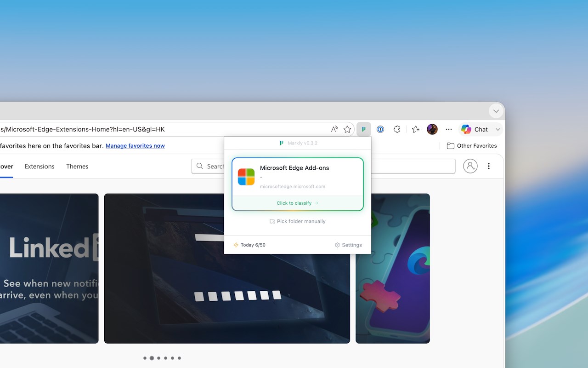
Task: Select the first carousel dot
Action: (145, 358)
